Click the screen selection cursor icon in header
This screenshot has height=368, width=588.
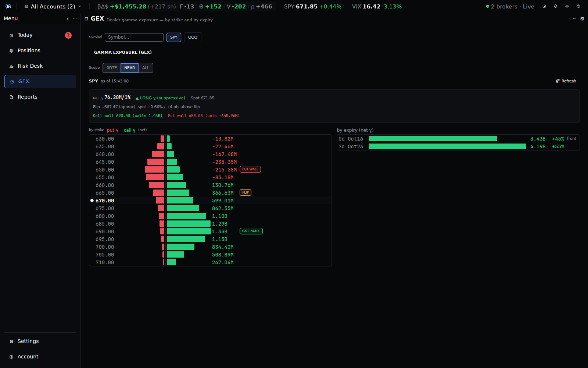(x=544, y=6)
